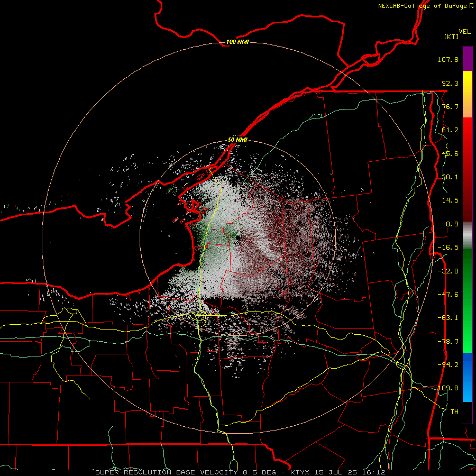
Task: Click the 45.6 velocity scale value
Action: [x=450, y=153]
